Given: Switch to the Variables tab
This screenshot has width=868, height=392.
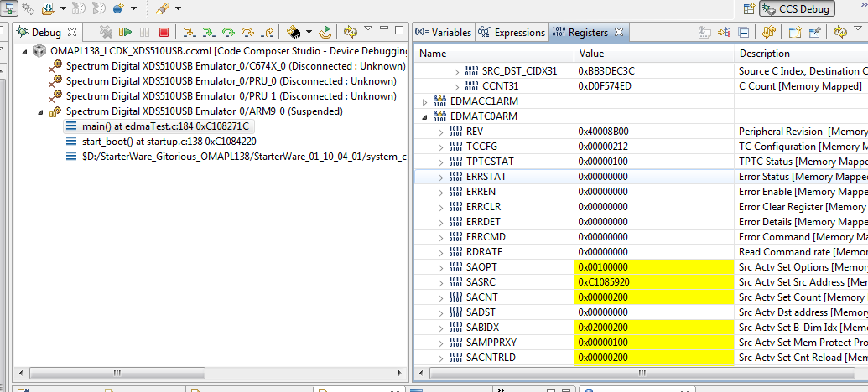Looking at the screenshot, I should (444, 32).
